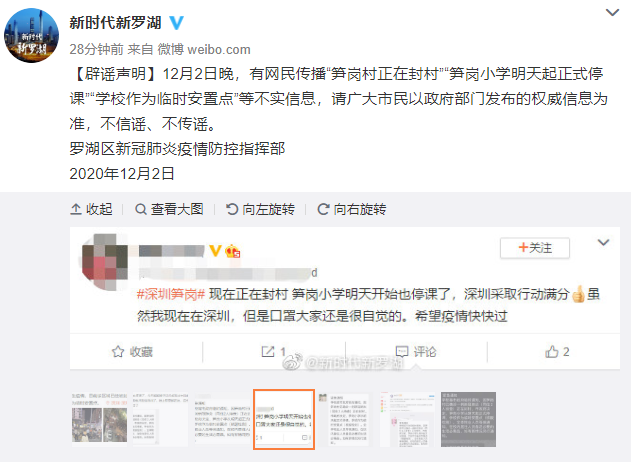Rotate the image right with 向右旋转
This screenshot has height=464, width=631.
[x=352, y=209]
